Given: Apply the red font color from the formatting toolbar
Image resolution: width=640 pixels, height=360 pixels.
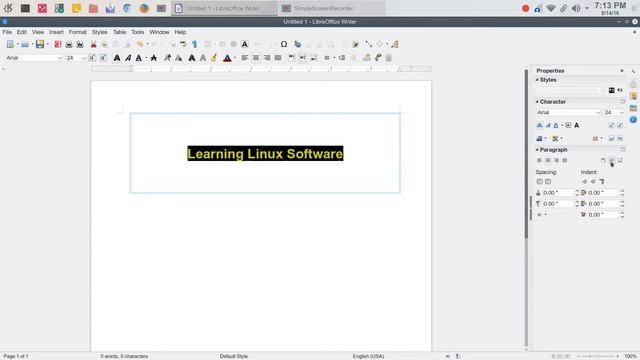Looking at the screenshot, I should tap(227, 58).
